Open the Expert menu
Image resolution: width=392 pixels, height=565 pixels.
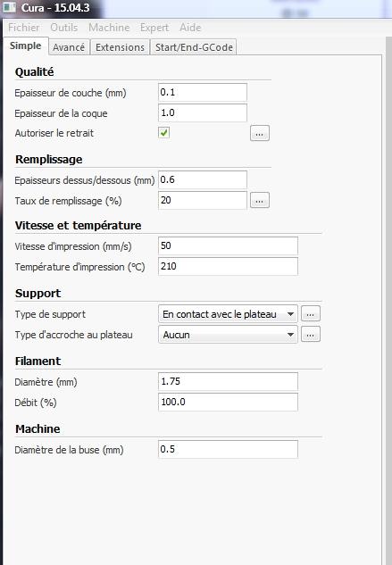coord(154,28)
